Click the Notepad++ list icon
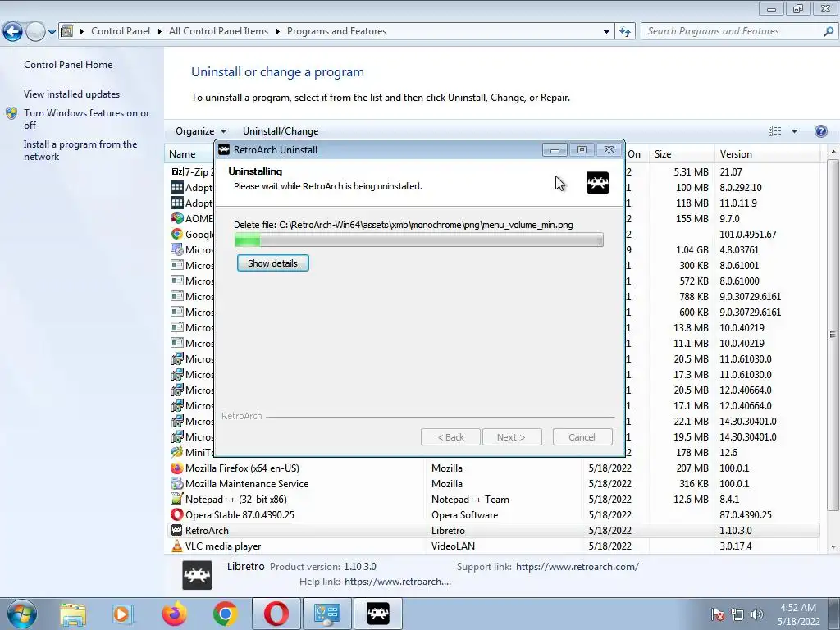This screenshot has width=840, height=630. (177, 500)
